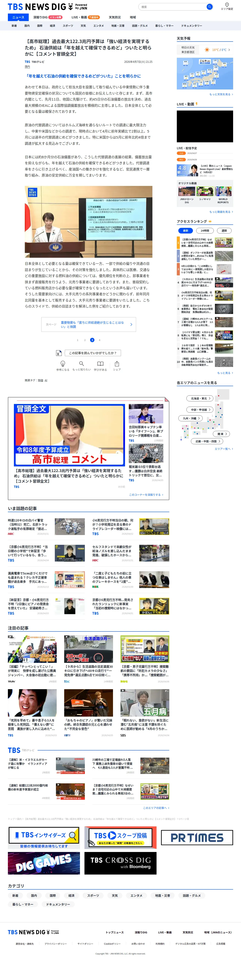This screenshot has width=241, height=980.
Task: Open the LIVE・動画 tab
Action: tap(86, 17)
